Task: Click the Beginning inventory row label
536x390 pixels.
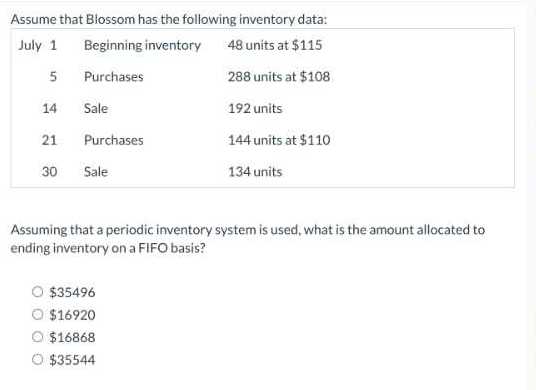Action: [x=143, y=45]
